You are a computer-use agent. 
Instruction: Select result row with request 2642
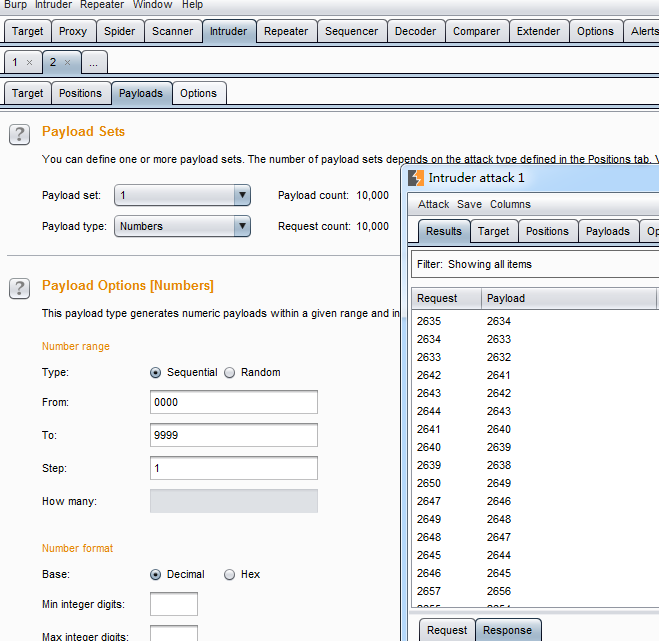click(535, 375)
